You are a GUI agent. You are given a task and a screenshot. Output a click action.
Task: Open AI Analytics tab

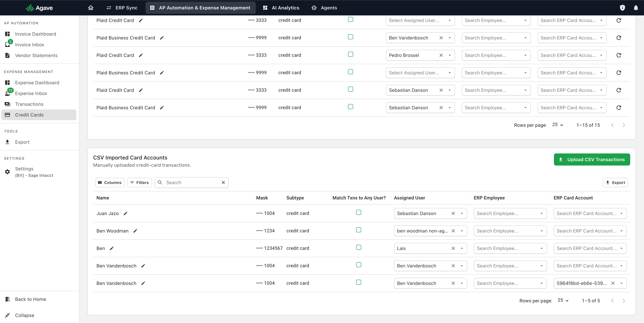[281, 8]
